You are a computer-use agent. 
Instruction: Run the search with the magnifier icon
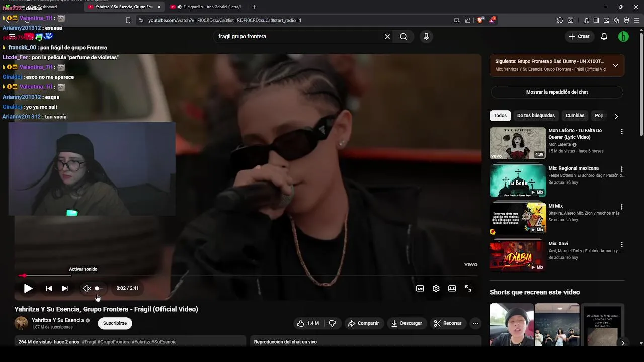(x=404, y=36)
